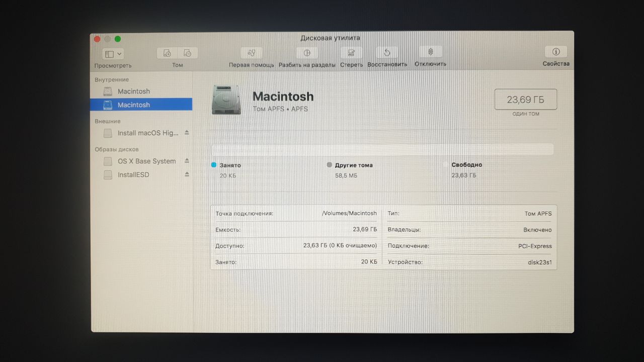644x362 pixels.
Task: Run First Aid stethoscope icon
Action: [x=252, y=53]
